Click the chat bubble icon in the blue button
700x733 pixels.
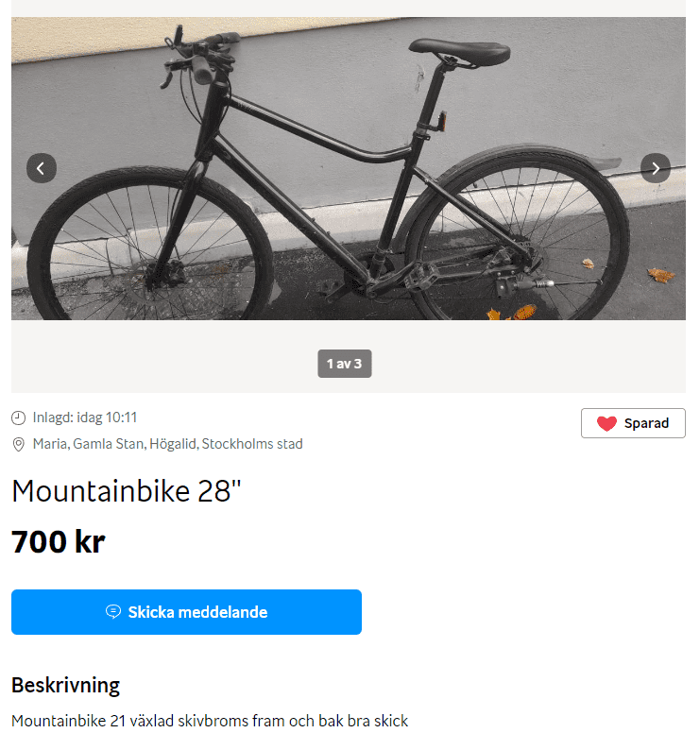coord(113,612)
